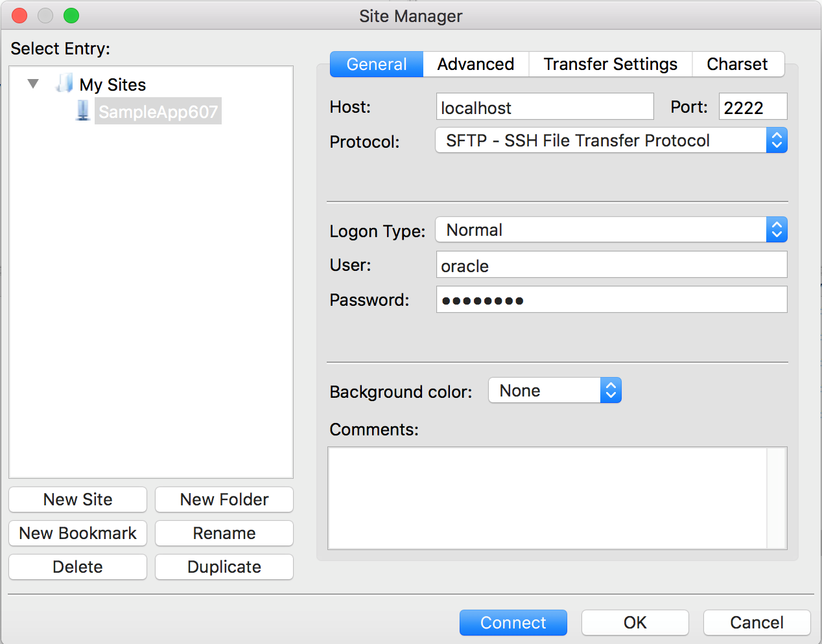Viewport: 822px width, 644px height.
Task: Cancel the Site Manager dialog
Action: (x=757, y=623)
